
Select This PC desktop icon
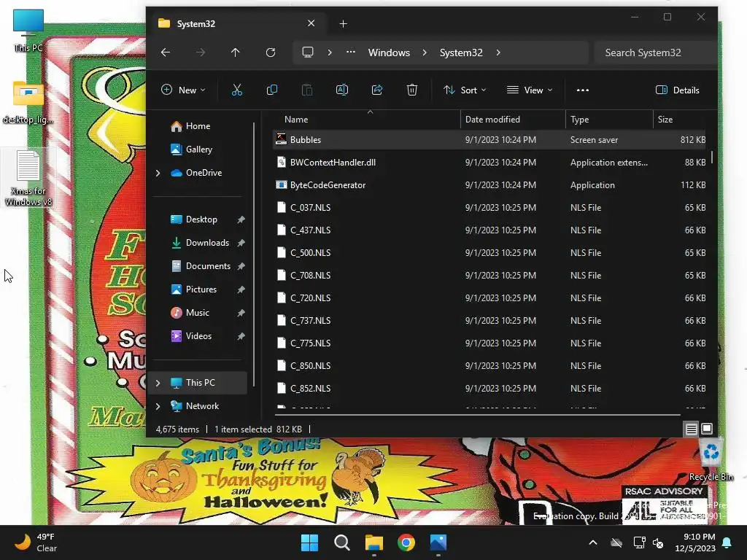tap(28, 30)
